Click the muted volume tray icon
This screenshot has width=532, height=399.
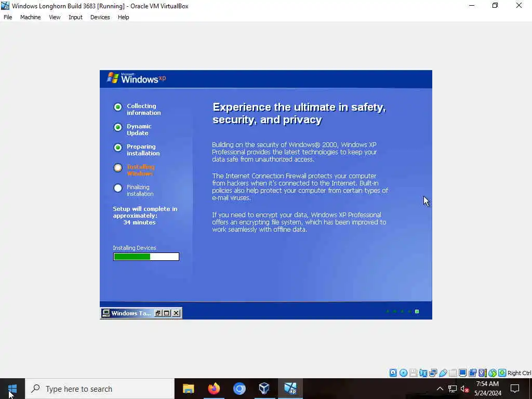point(464,389)
